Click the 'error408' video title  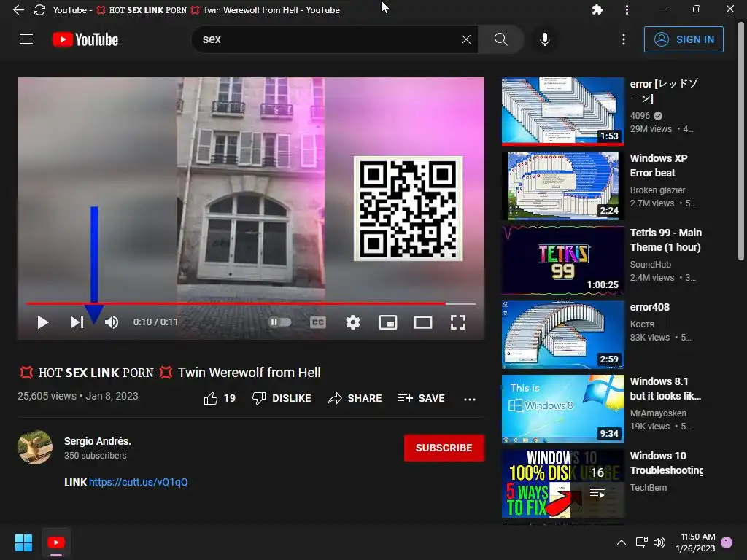click(x=650, y=307)
